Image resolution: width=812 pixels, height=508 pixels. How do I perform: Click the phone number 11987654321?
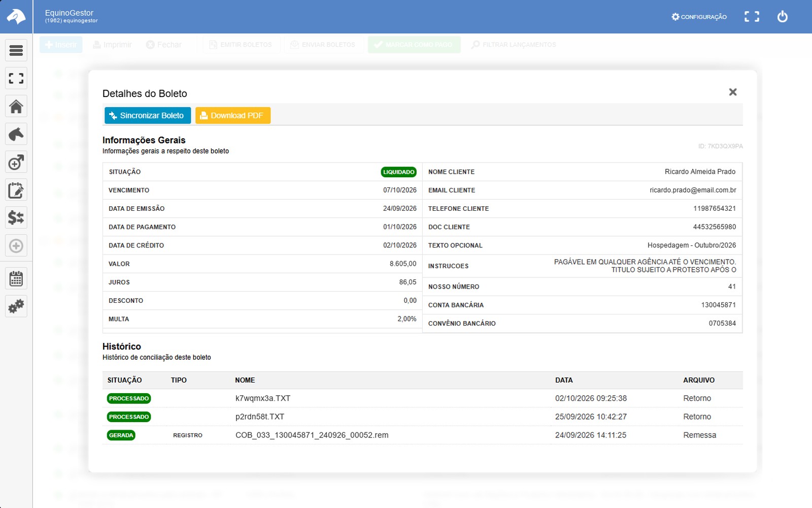pos(715,208)
